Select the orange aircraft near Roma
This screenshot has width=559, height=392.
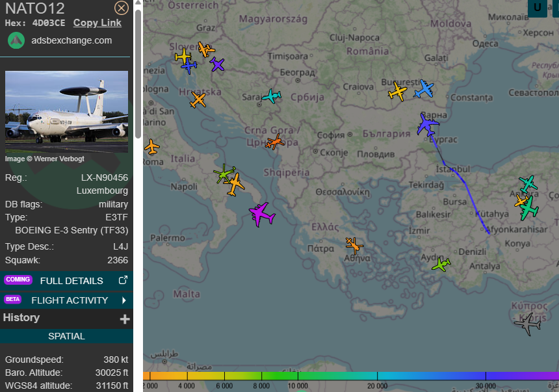click(152, 147)
